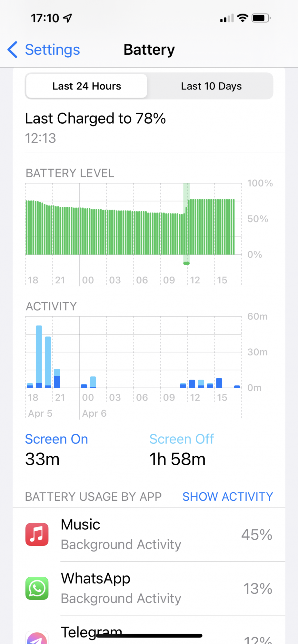The image size is (298, 644).
Task: Switch to Last 10 Days tab
Action: 211,86
